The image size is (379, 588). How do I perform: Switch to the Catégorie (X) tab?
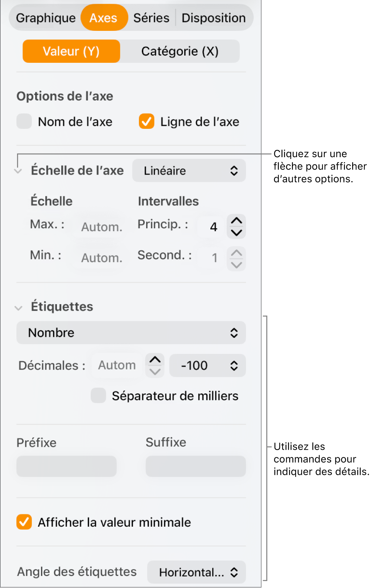[x=180, y=51]
